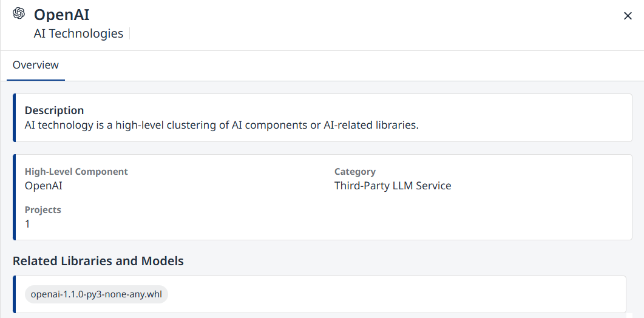Click the AI technology description sentence
This screenshot has height=318, width=644.
222,126
